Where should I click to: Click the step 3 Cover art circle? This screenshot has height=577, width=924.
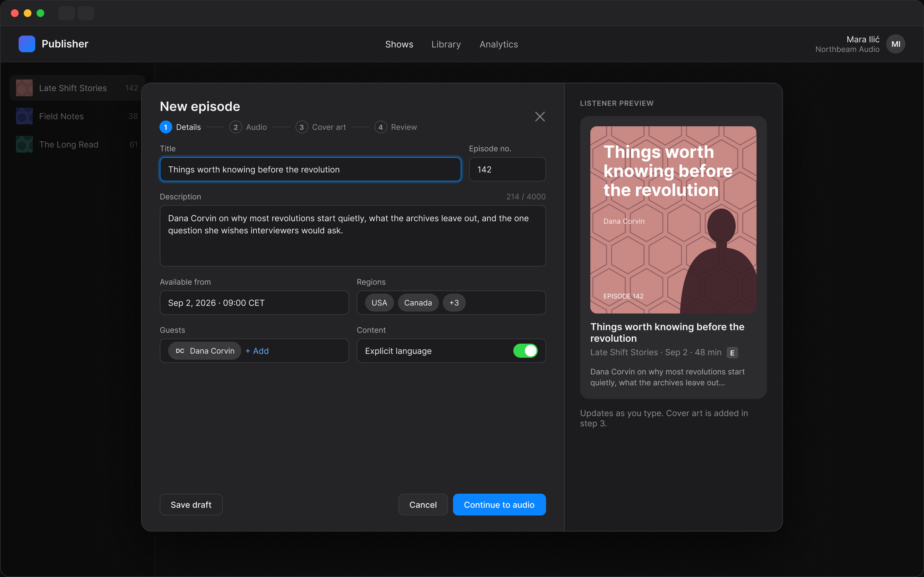click(302, 127)
